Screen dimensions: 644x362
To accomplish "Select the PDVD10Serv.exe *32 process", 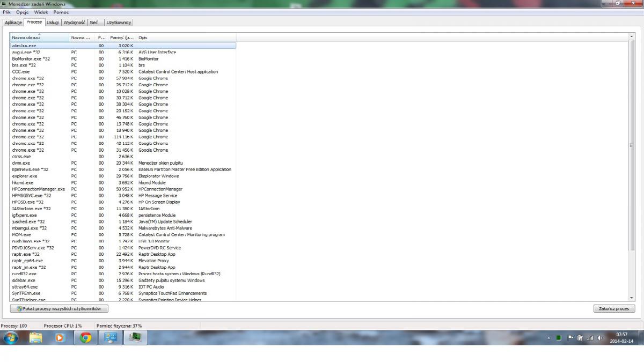I will point(123,248).
